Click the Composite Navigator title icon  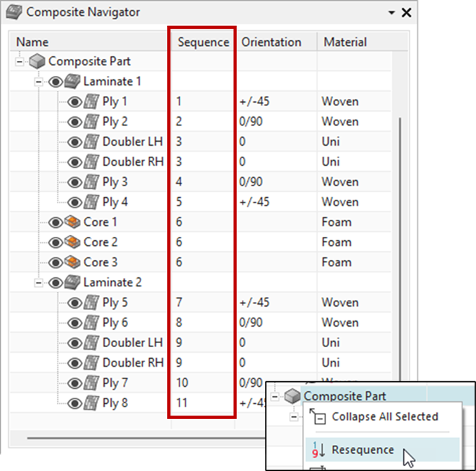[x=14, y=12]
